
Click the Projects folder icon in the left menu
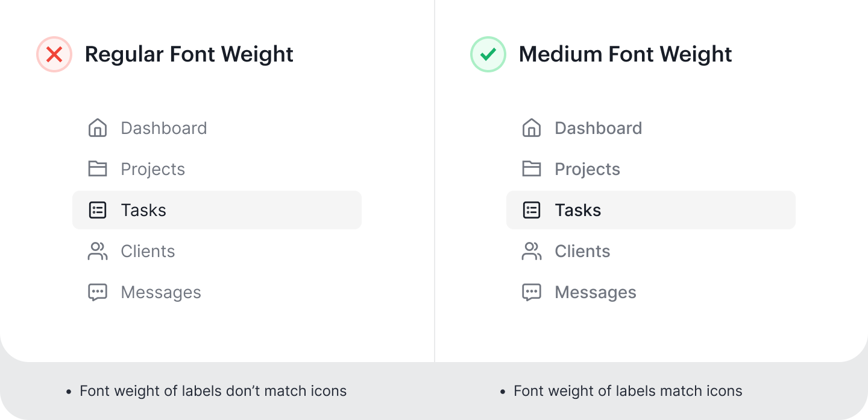98,169
